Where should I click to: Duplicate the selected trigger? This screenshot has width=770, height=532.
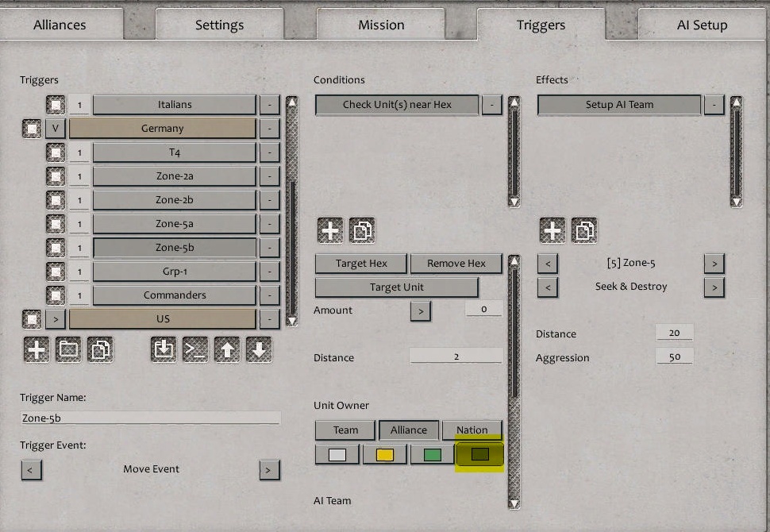(100, 349)
